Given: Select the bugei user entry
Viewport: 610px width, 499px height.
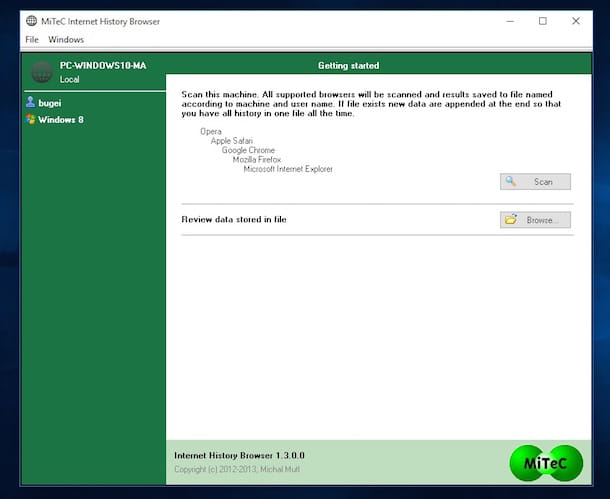Looking at the screenshot, I should click(50, 103).
